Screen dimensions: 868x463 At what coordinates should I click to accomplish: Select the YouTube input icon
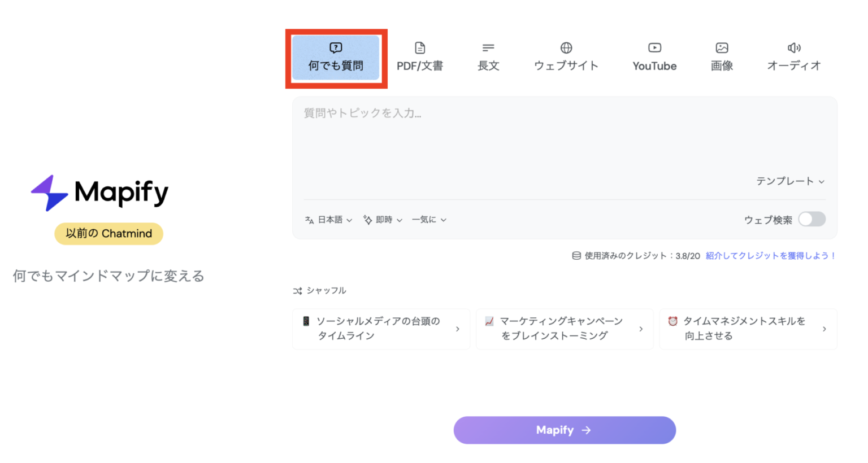[654, 47]
